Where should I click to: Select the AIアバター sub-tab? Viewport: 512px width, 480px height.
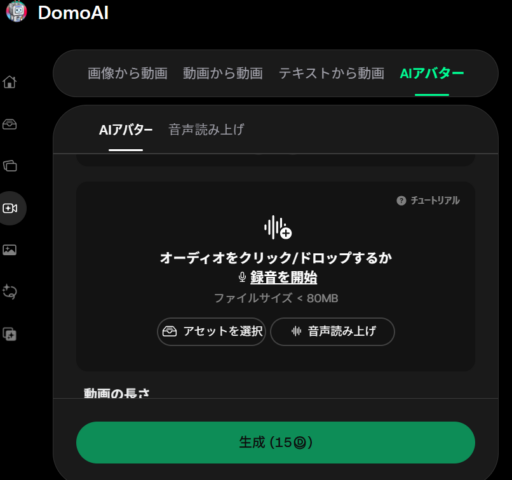[126, 130]
